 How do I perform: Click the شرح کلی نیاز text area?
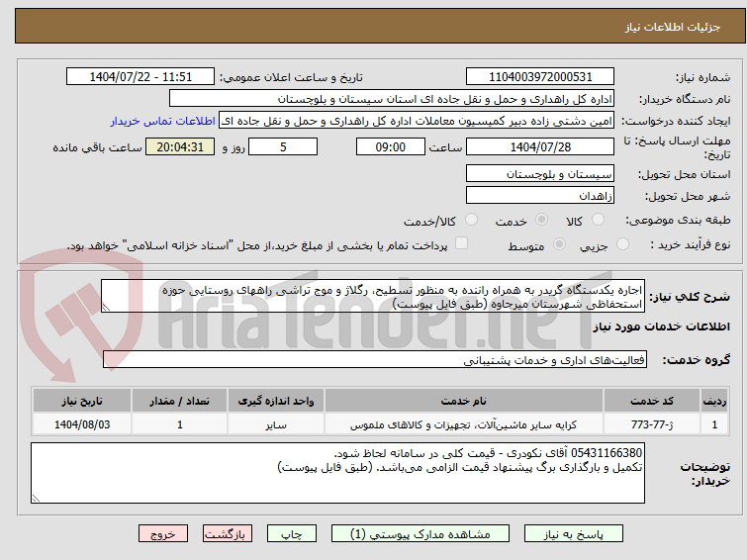click(373, 297)
